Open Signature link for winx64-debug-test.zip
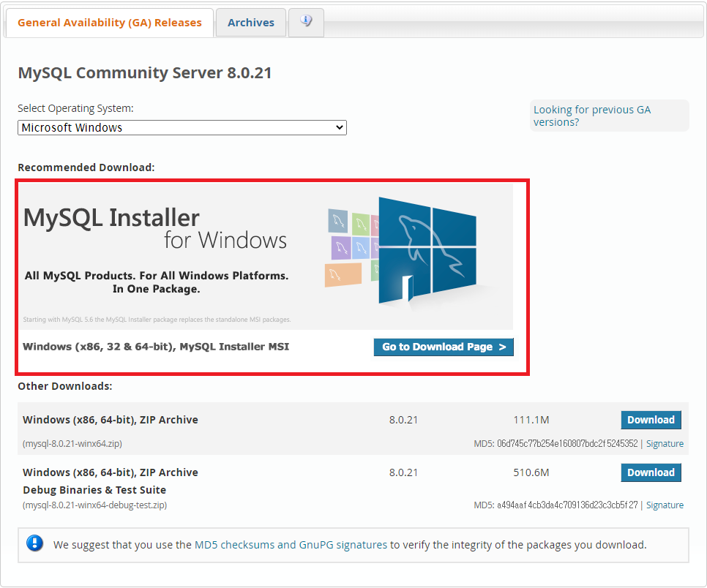The image size is (707, 588). pyautogui.click(x=665, y=505)
